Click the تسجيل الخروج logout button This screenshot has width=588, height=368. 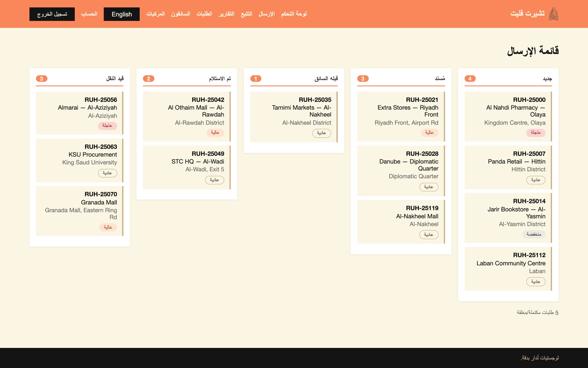click(52, 14)
